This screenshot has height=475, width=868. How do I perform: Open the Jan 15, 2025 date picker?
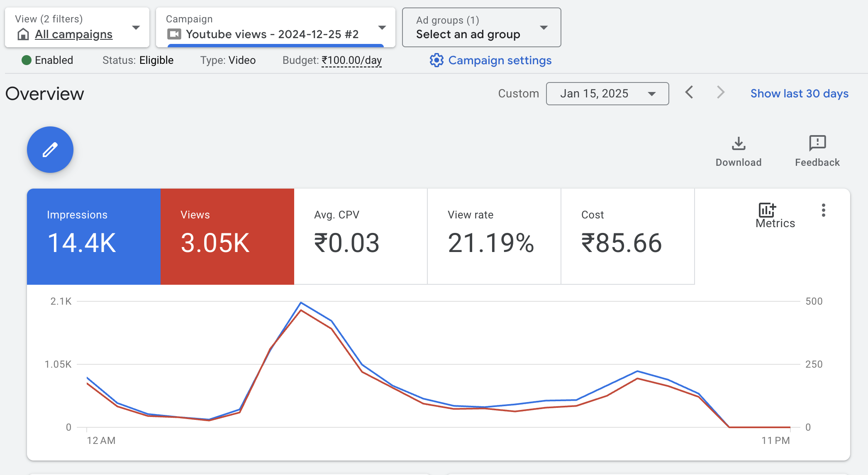tap(607, 94)
